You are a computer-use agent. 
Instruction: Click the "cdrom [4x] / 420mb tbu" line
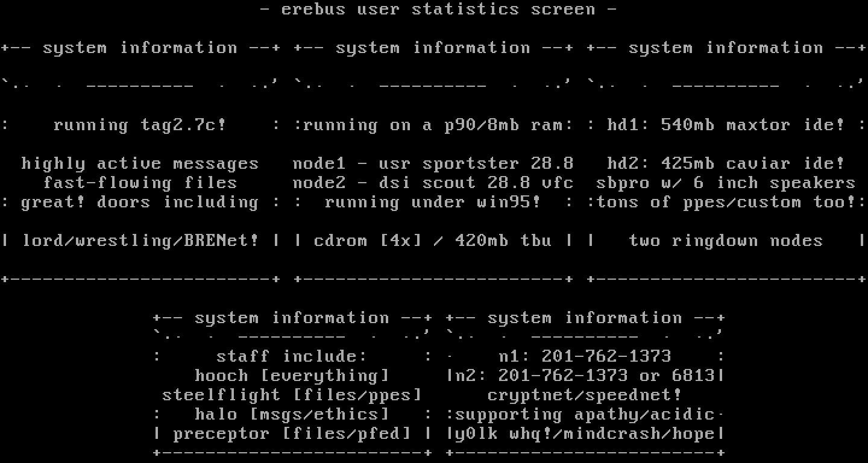pyautogui.click(x=433, y=241)
